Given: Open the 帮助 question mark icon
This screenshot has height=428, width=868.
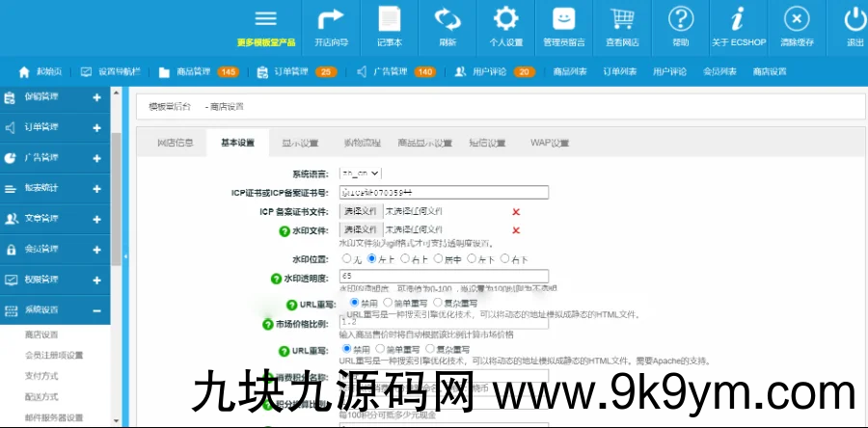Looking at the screenshot, I should tap(681, 20).
